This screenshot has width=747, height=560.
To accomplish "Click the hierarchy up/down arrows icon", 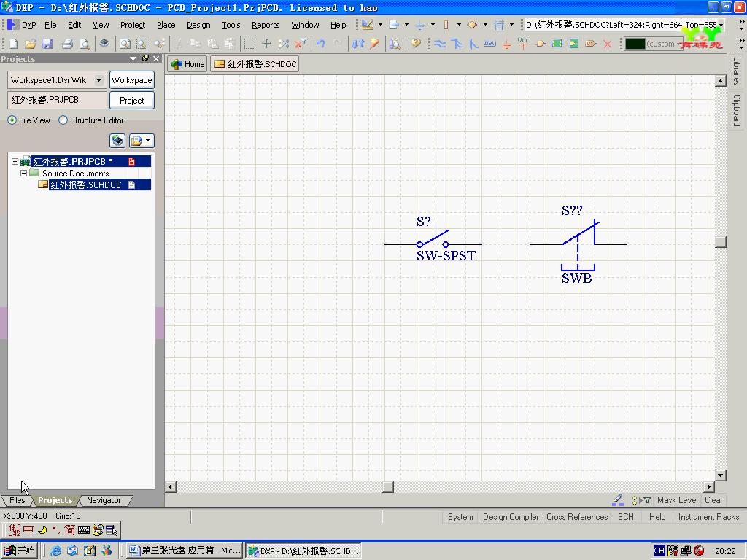I will [357, 44].
